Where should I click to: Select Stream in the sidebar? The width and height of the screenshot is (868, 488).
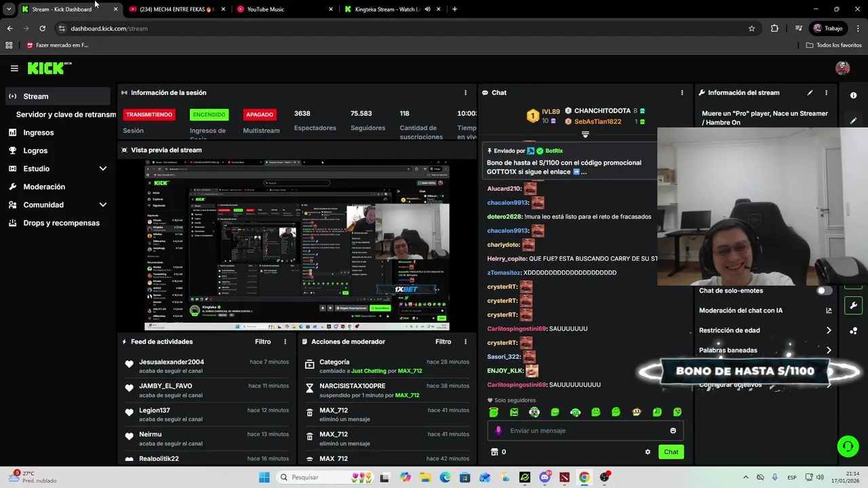pyautogui.click(x=58, y=96)
